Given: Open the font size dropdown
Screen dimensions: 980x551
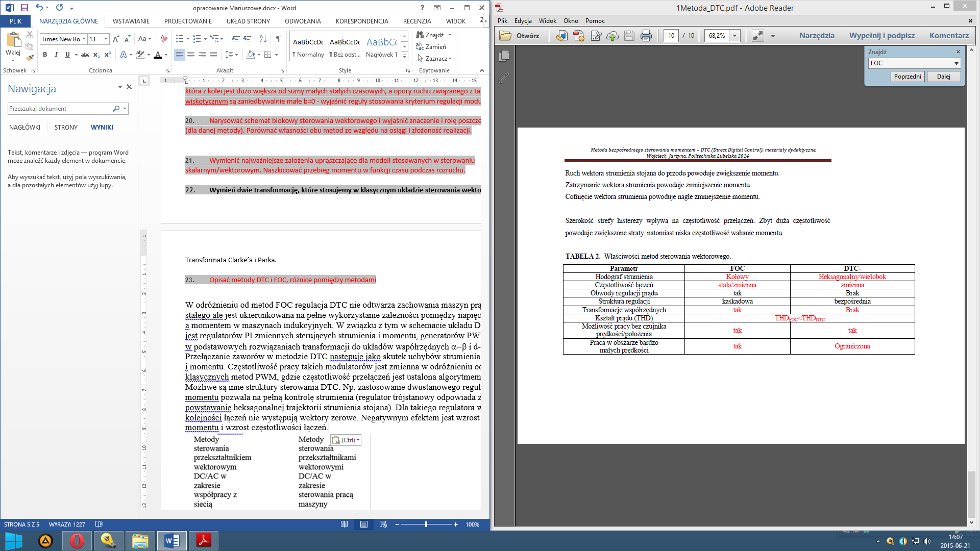Looking at the screenshot, I should point(106,39).
